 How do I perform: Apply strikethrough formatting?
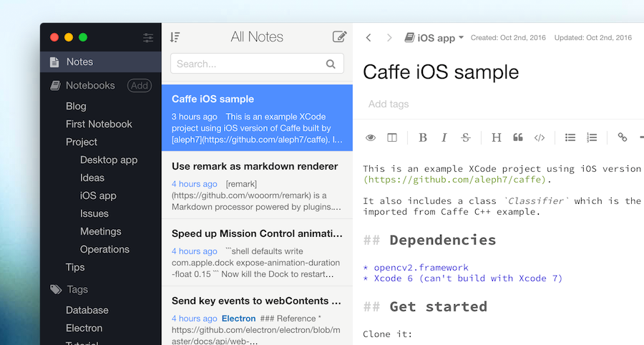465,137
